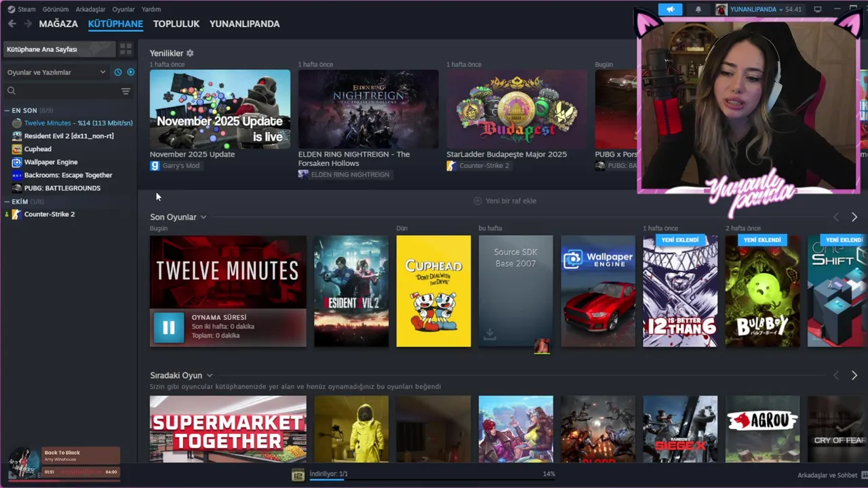
Task: Open the YUNANLIPANDA account dropdown
Action: (781, 9)
